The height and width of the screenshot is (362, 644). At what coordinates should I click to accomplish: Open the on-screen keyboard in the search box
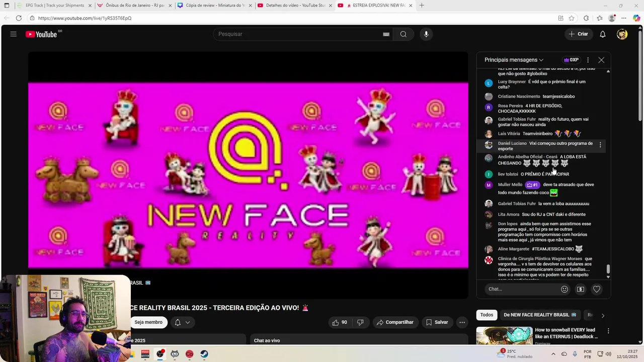386,34
